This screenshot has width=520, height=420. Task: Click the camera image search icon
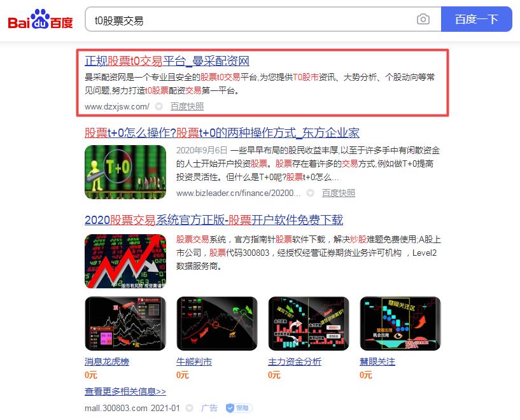coord(423,19)
